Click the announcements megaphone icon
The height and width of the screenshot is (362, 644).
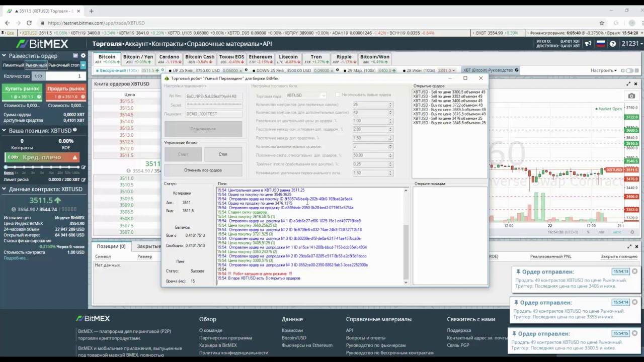point(588,44)
